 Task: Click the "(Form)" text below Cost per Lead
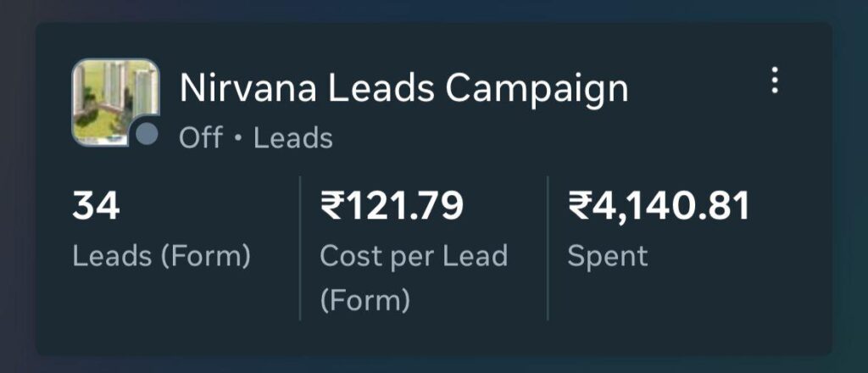(365, 300)
